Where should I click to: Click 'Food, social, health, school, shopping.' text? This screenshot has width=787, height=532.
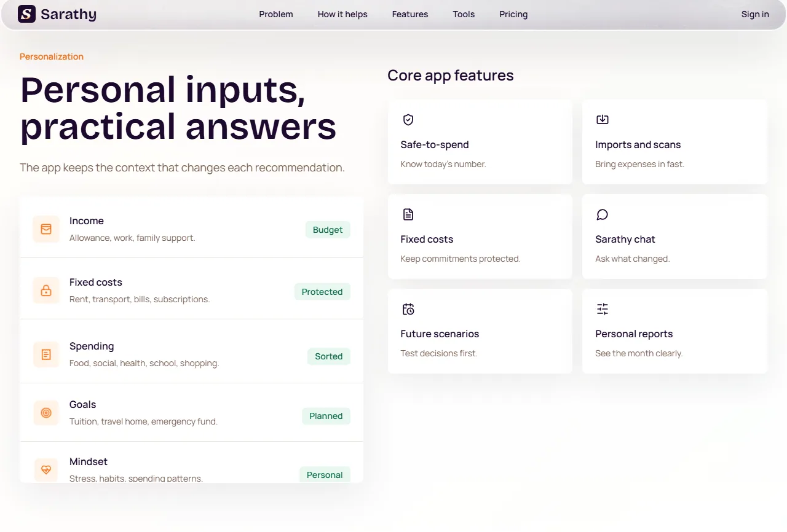[144, 363]
